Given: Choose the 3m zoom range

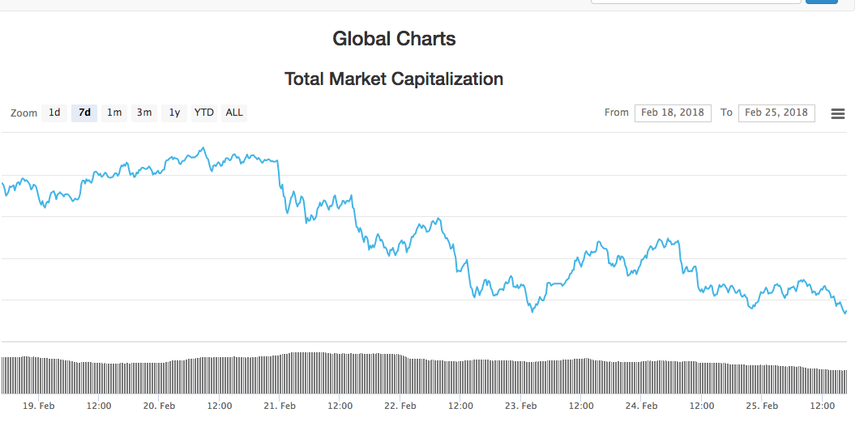Looking at the screenshot, I should coord(144,113).
